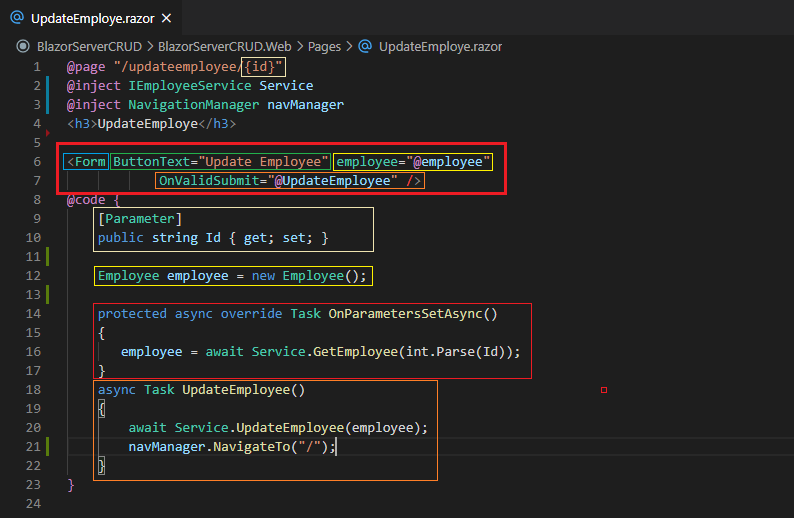Select the UpdateEmploye.razor editor tab
The image size is (794, 518).
click(x=92, y=18)
